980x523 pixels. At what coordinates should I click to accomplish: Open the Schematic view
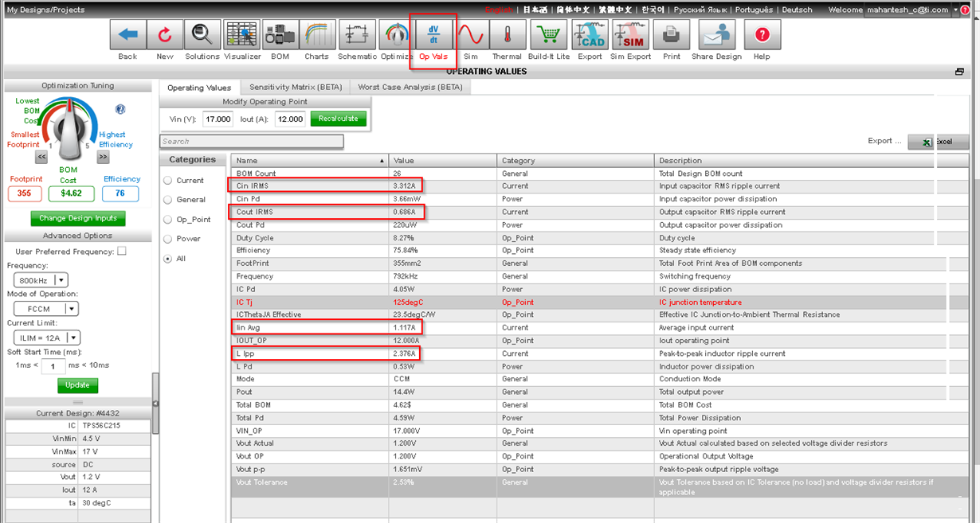point(357,35)
